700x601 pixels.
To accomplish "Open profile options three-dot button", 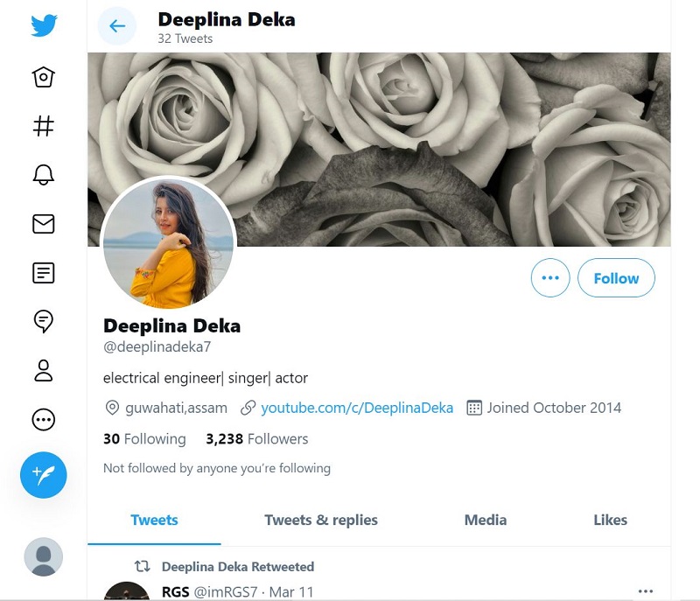I will click(x=550, y=278).
